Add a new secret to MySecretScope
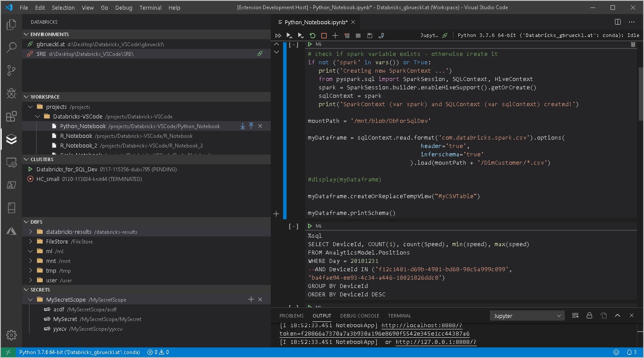 click(x=251, y=299)
